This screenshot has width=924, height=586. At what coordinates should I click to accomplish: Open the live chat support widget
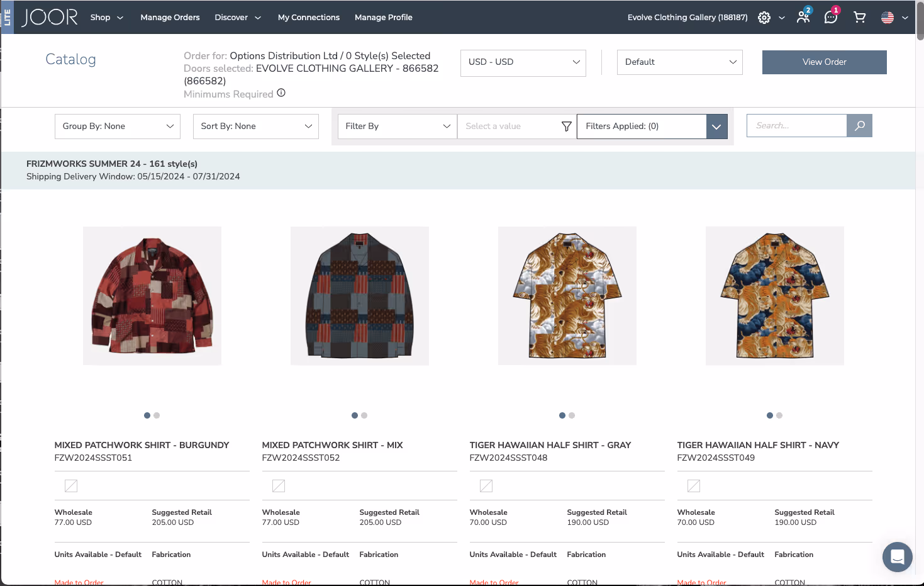coord(898,557)
